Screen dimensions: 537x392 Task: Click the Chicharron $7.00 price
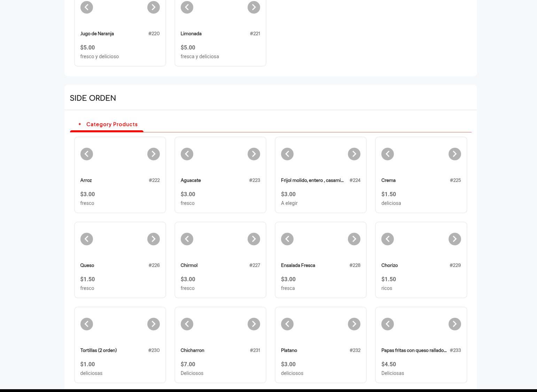pos(188,364)
